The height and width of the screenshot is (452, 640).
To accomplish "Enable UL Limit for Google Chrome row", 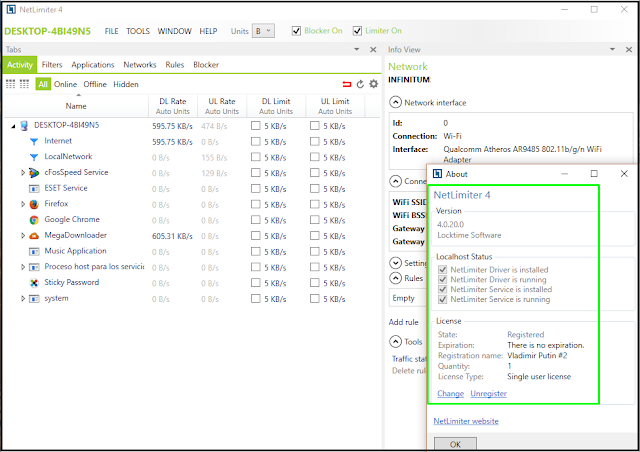I will tap(314, 220).
